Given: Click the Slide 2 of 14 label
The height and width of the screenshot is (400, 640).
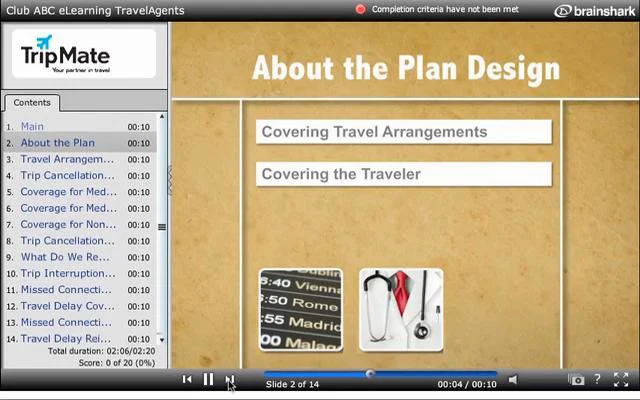Looking at the screenshot, I should point(292,384).
